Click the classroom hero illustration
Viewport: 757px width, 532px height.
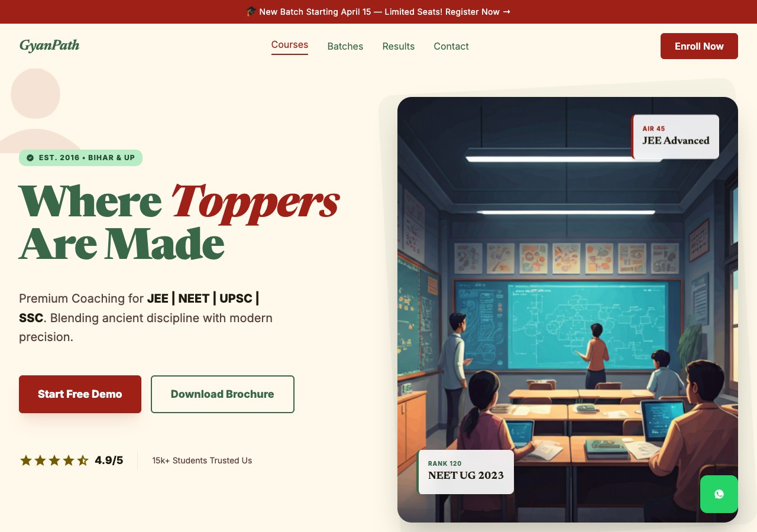point(568,310)
